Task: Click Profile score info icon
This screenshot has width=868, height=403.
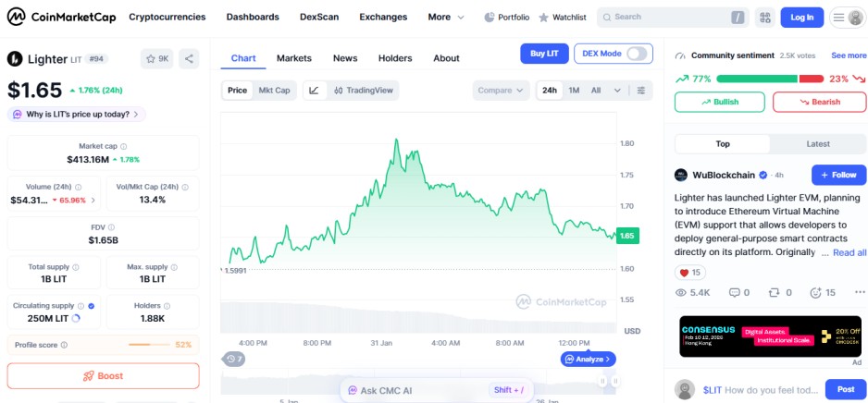Action: point(64,345)
